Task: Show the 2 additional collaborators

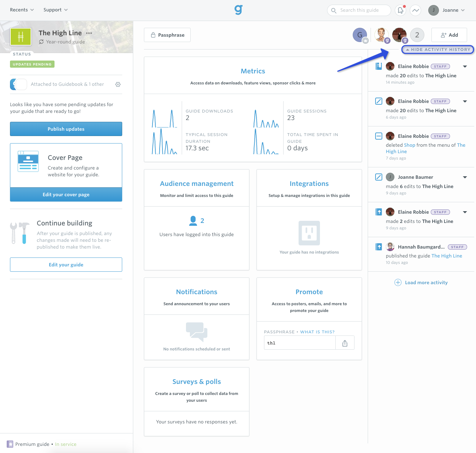Action: pos(417,35)
